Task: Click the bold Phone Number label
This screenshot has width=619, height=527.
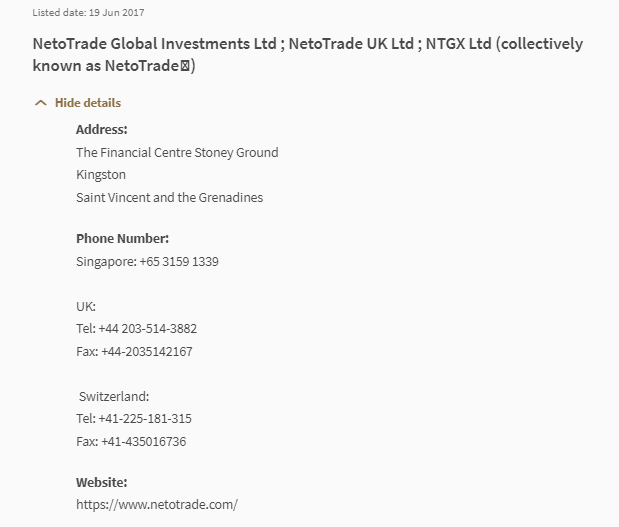Action: [122, 238]
